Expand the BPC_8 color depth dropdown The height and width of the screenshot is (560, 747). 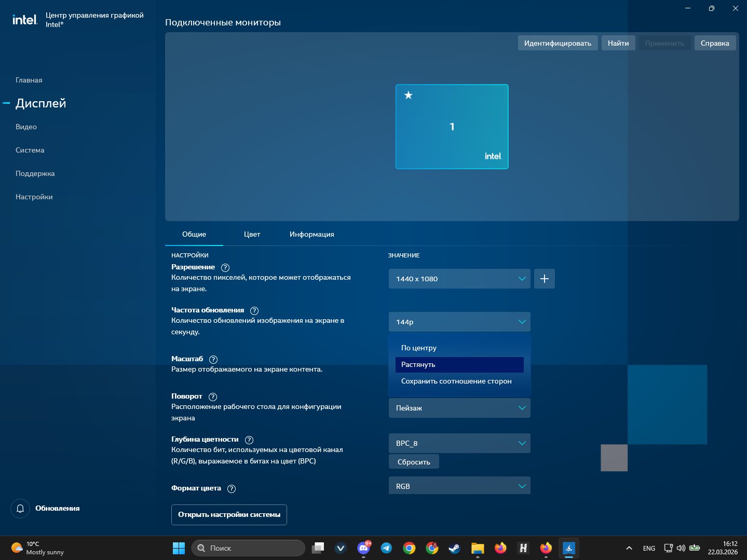coord(459,443)
